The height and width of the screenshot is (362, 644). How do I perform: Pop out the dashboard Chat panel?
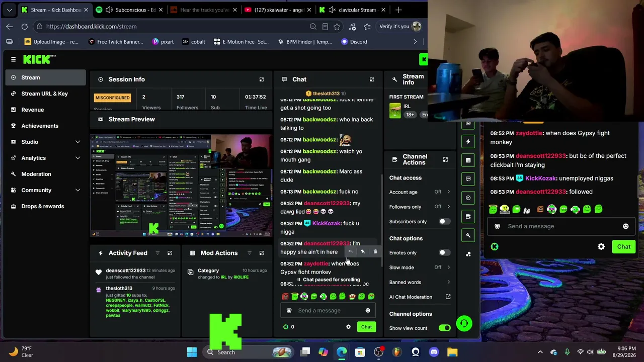[x=372, y=79]
